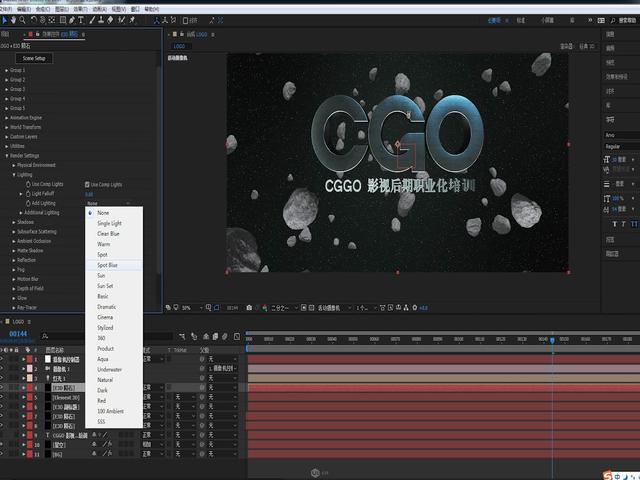The image size is (640, 480).
Task: Toggle the transparency grid button in viewer footer
Action: 311,308
